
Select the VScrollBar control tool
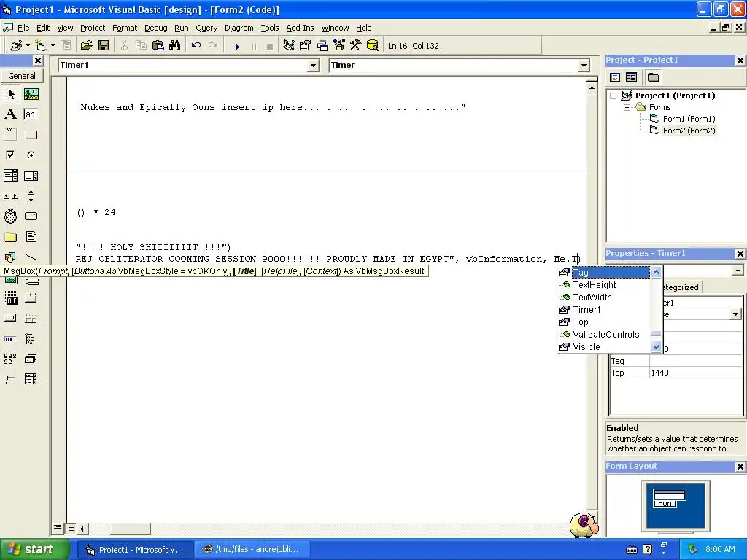[x=31, y=195]
